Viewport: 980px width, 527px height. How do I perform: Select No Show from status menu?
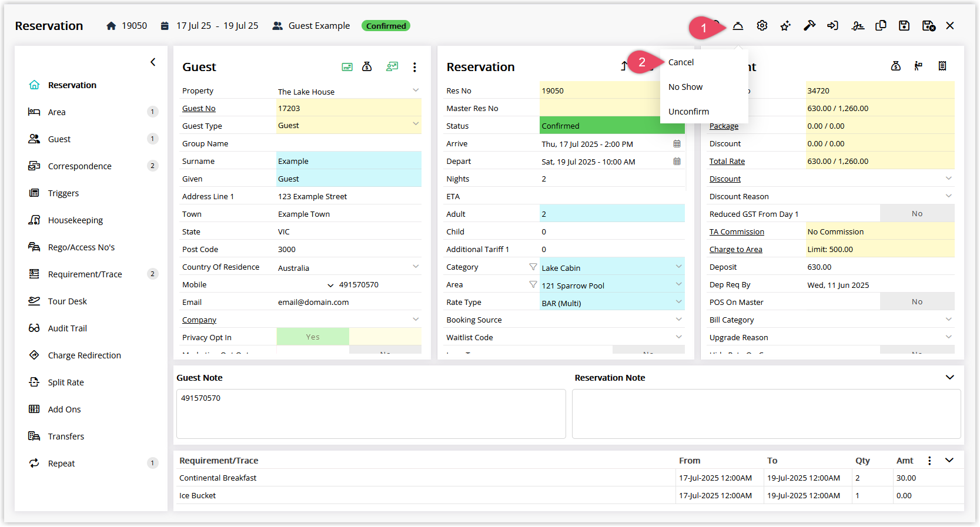(x=685, y=87)
